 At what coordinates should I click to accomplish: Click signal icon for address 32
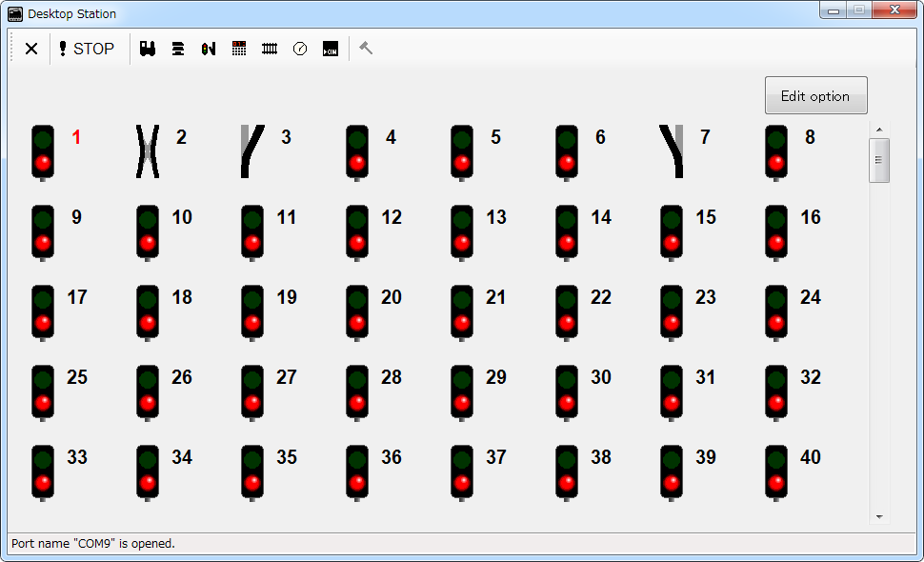776,392
